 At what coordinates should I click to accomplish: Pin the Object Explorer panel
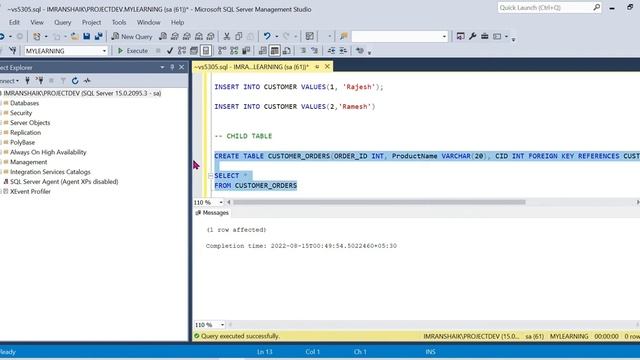click(x=172, y=67)
